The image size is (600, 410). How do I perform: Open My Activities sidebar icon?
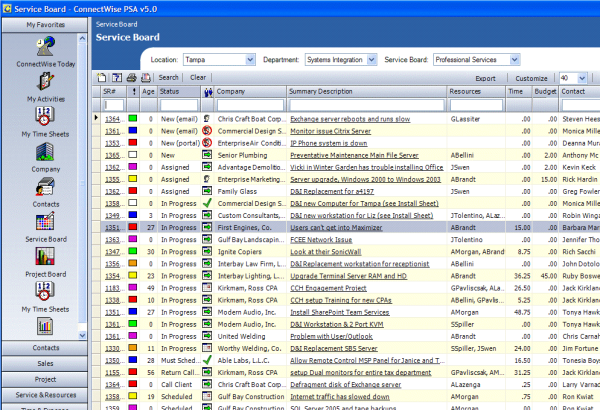click(46, 82)
